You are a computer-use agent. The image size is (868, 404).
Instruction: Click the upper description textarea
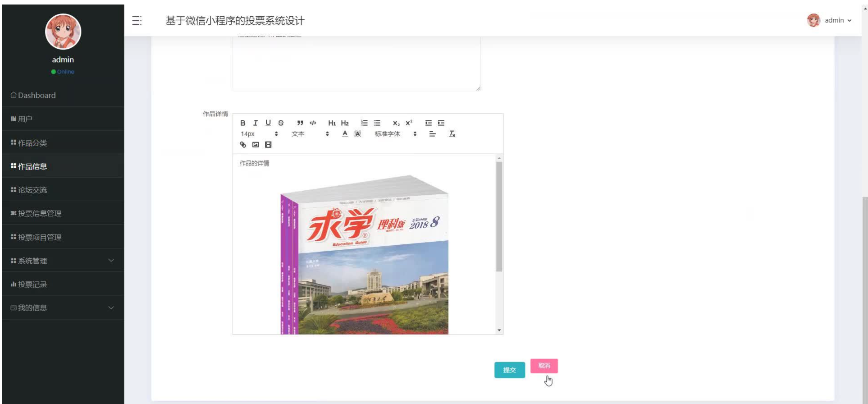pyautogui.click(x=356, y=64)
